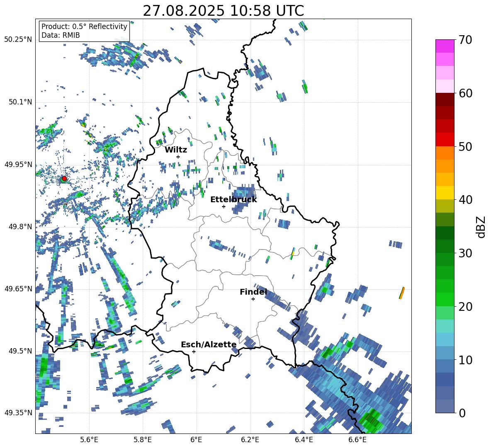
Task: Click the 6.2°E longitude label
Action: 250,440
